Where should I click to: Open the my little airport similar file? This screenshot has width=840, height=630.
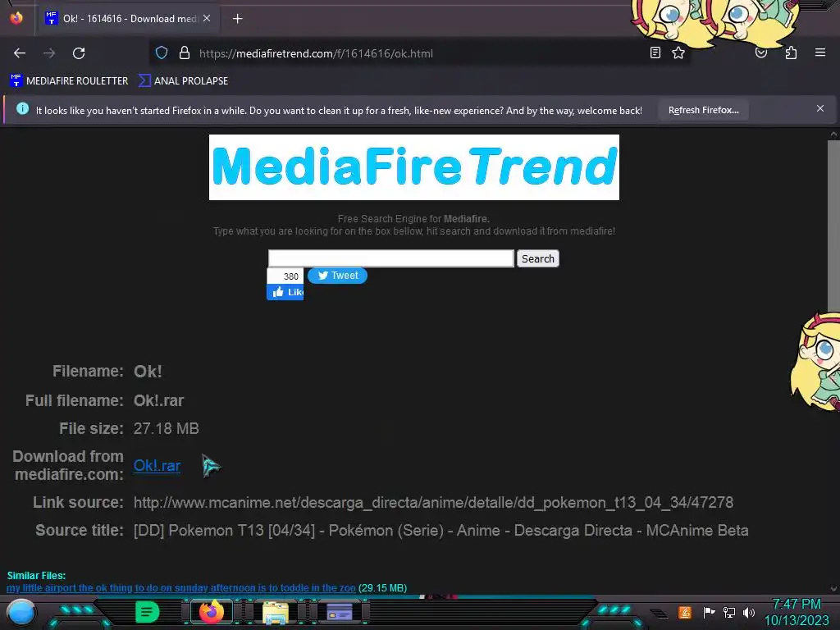coord(181,587)
